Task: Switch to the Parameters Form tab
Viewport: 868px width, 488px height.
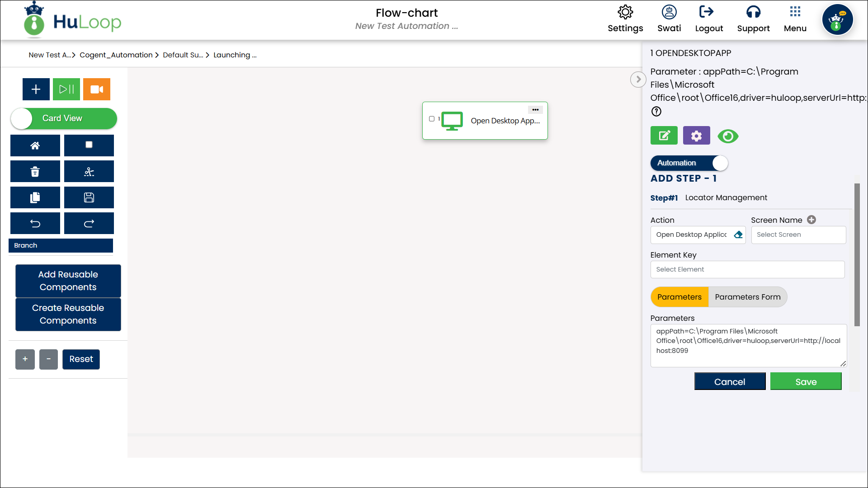Action: pos(747,297)
